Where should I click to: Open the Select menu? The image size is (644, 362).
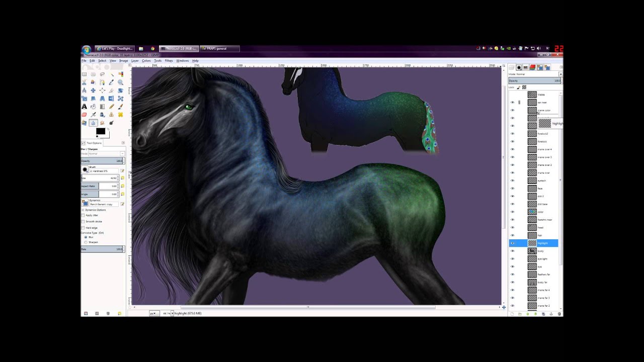[x=102, y=60]
